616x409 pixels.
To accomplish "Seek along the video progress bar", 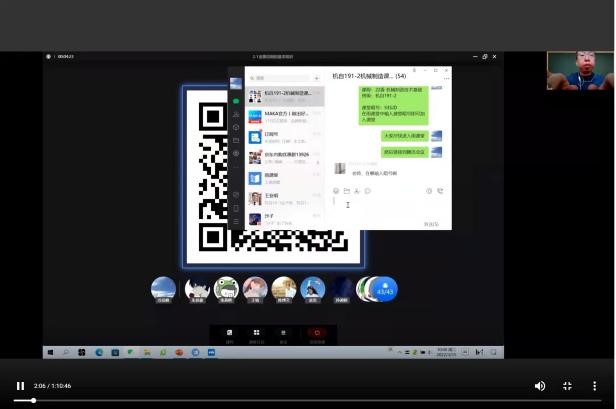I will click(x=307, y=400).
